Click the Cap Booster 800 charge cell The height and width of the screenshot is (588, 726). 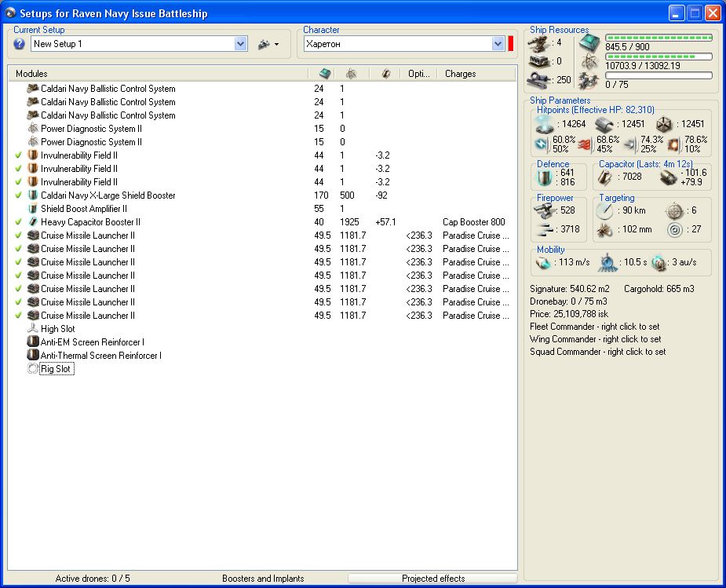tap(473, 222)
